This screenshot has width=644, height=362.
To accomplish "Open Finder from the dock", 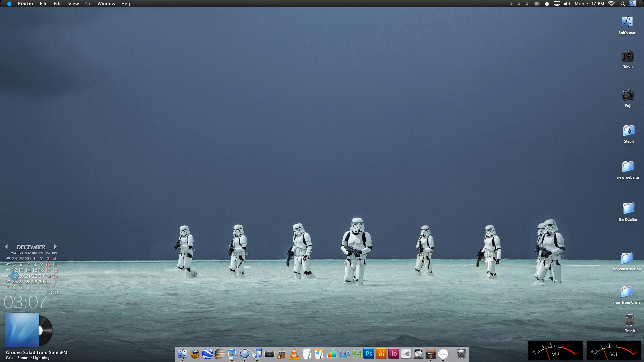I will pos(182,354).
